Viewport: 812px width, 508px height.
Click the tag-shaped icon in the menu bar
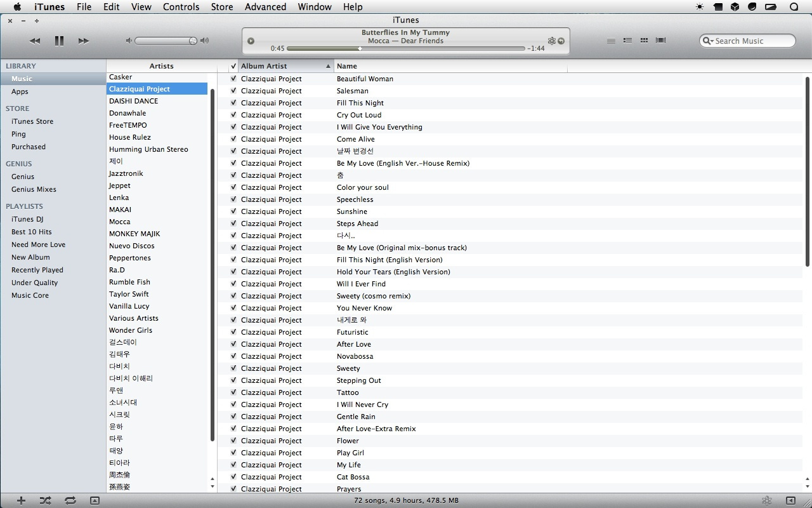coord(717,7)
